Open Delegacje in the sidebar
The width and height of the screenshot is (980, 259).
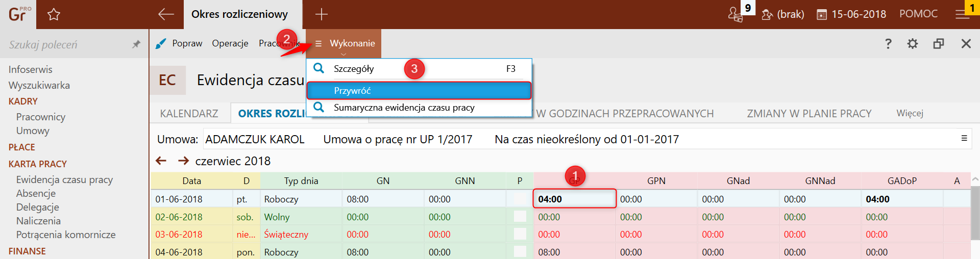pos(37,207)
